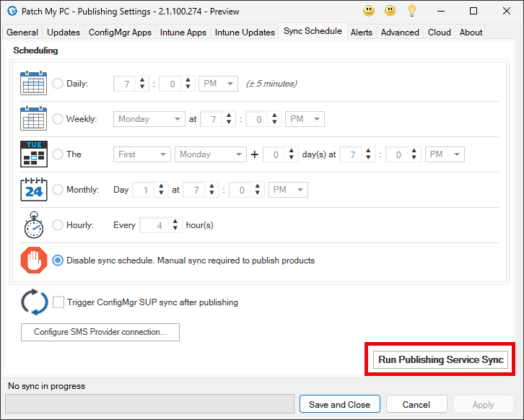The image size is (524, 420).
Task: Open the Daily AM/PM dropdown
Action: [x=218, y=84]
